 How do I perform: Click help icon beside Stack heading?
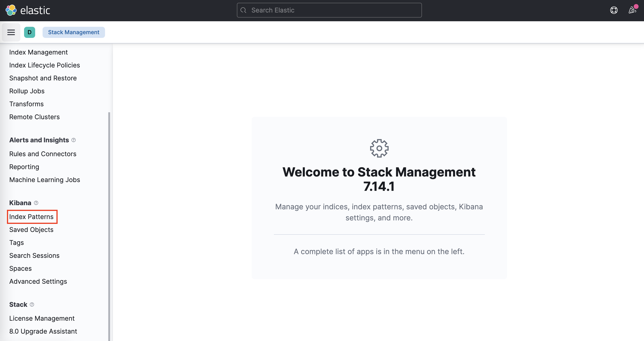(x=32, y=304)
